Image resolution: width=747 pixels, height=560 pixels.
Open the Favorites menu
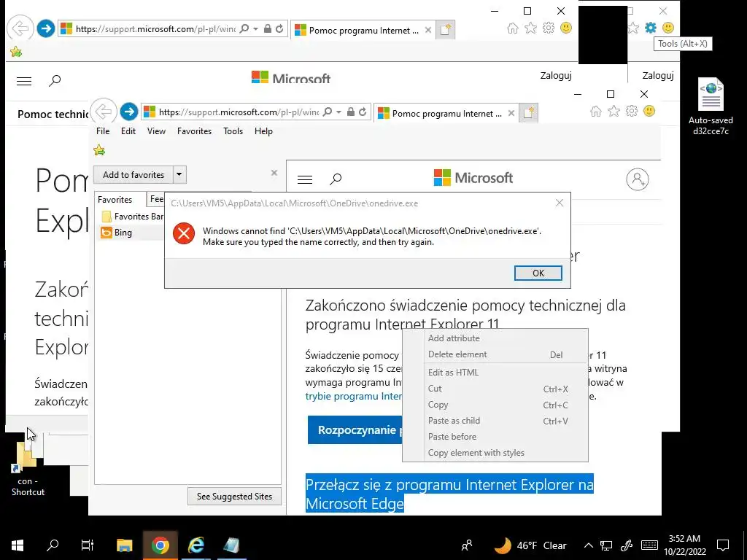tap(194, 131)
